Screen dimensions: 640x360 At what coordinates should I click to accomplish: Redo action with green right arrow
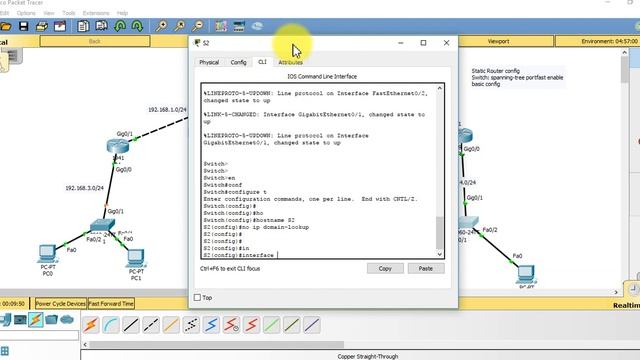click(x=138, y=27)
